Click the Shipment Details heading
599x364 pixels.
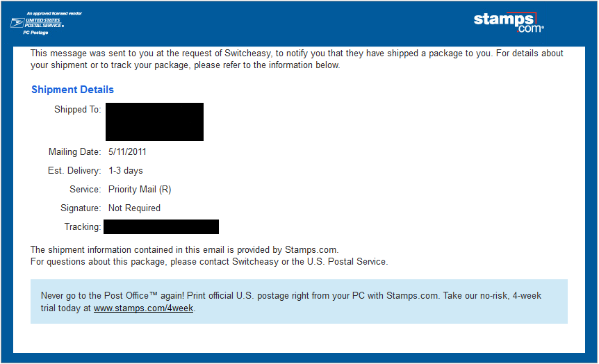72,90
